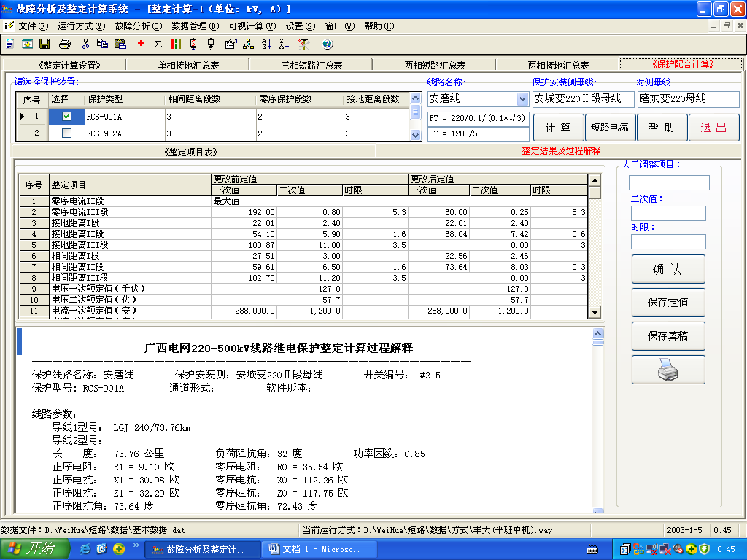This screenshot has height=560, width=747.
Task: Click the hammer tools settings icon
Action: [x=304, y=44]
